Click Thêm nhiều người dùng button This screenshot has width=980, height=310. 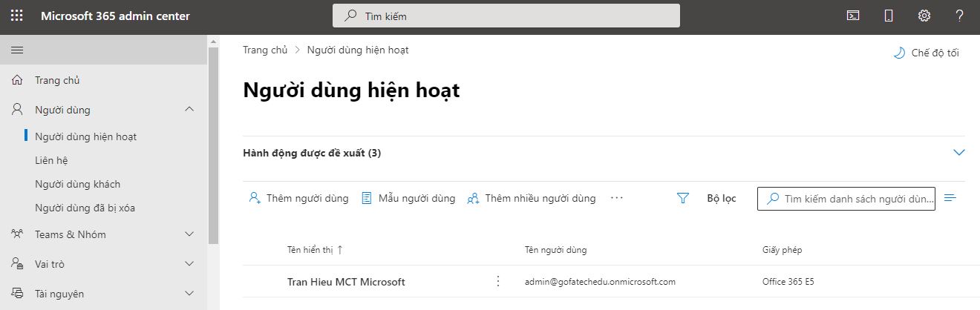(x=532, y=198)
